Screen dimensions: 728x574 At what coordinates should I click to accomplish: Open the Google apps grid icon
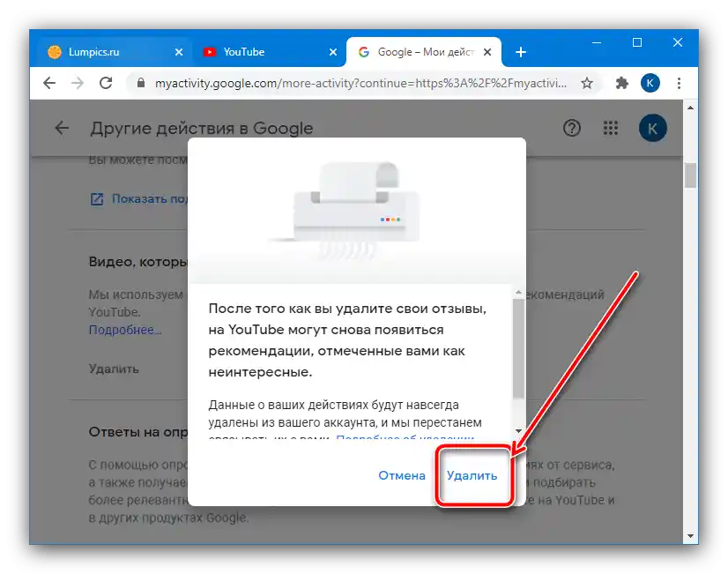click(x=611, y=128)
